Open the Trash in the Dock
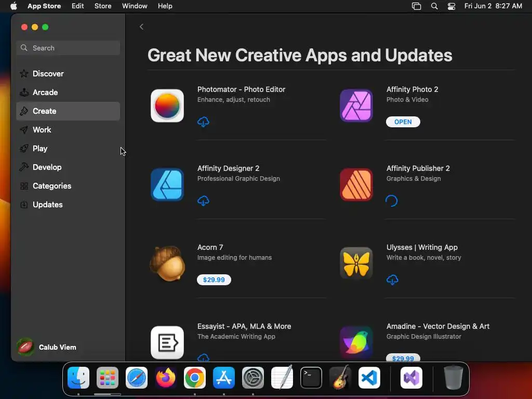The width and height of the screenshot is (532, 399). [x=453, y=378]
